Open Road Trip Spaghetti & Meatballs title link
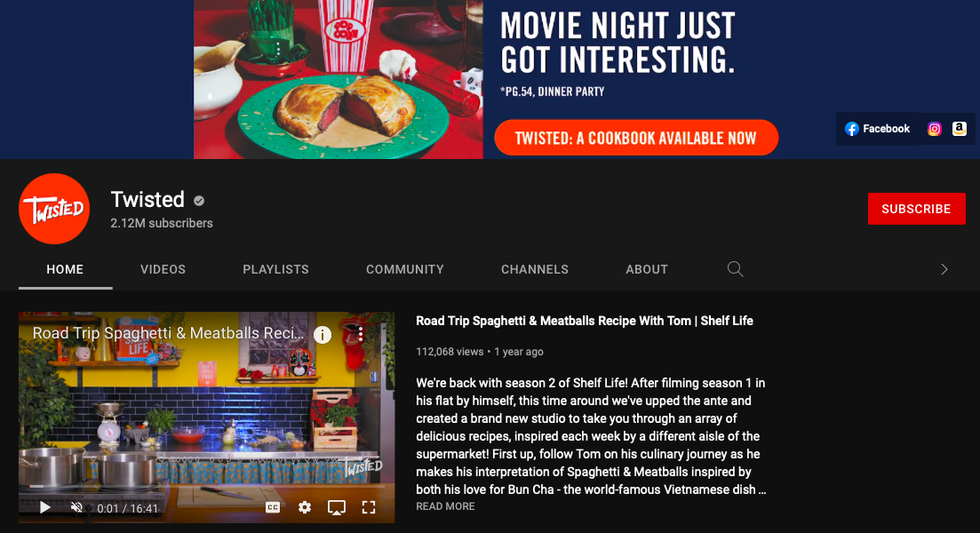The height and width of the screenshot is (533, 980). point(585,322)
